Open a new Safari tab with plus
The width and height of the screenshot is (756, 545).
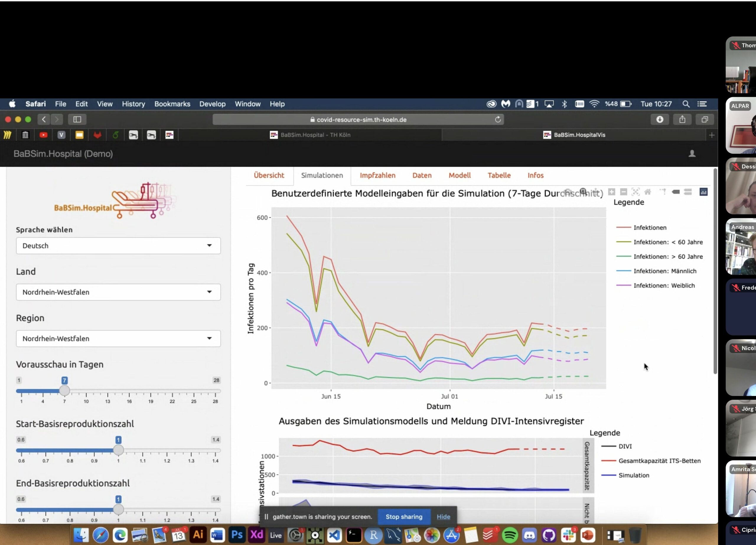tap(712, 135)
